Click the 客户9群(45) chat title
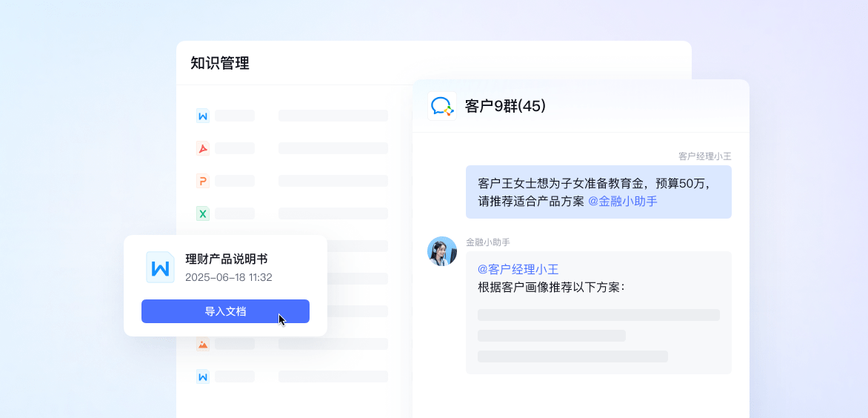The image size is (868, 418). 505,106
